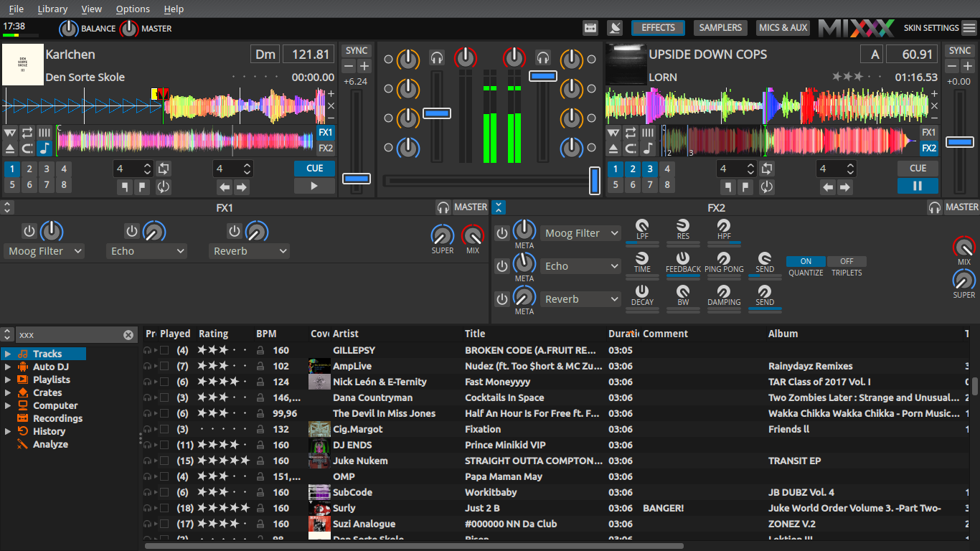Click MASTER button in FX1 header

tap(471, 207)
